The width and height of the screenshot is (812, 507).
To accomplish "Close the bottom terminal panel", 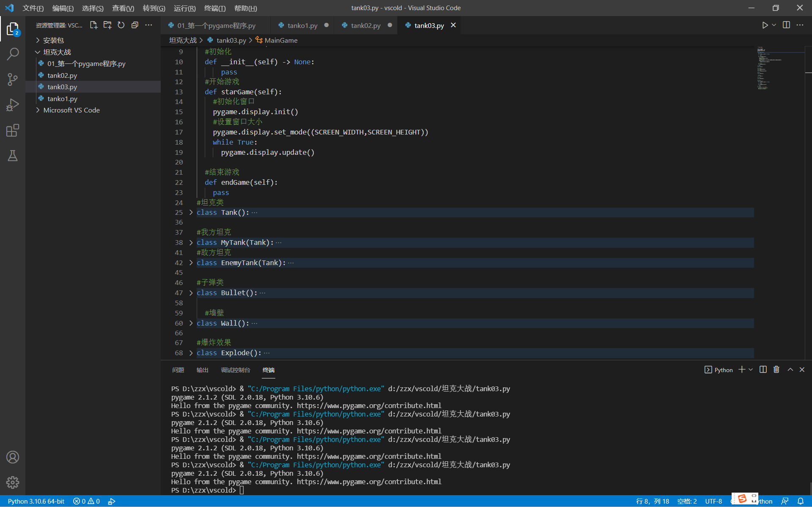I will [802, 370].
